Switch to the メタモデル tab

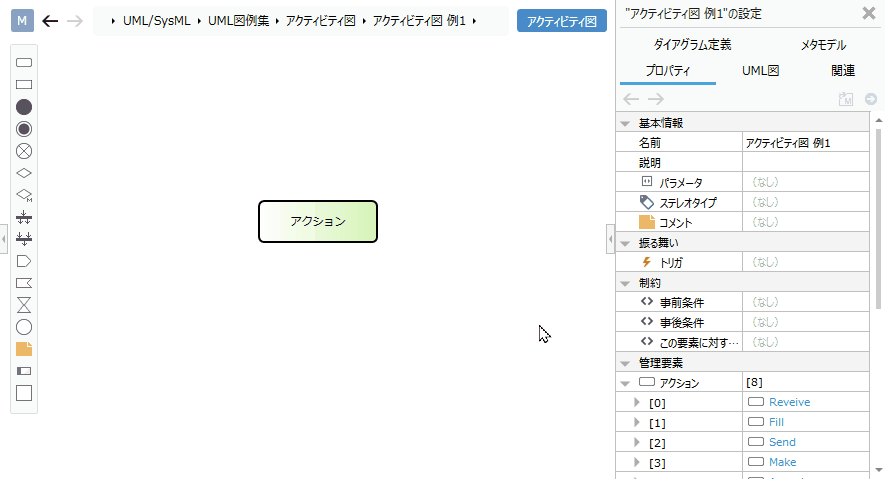tap(822, 45)
